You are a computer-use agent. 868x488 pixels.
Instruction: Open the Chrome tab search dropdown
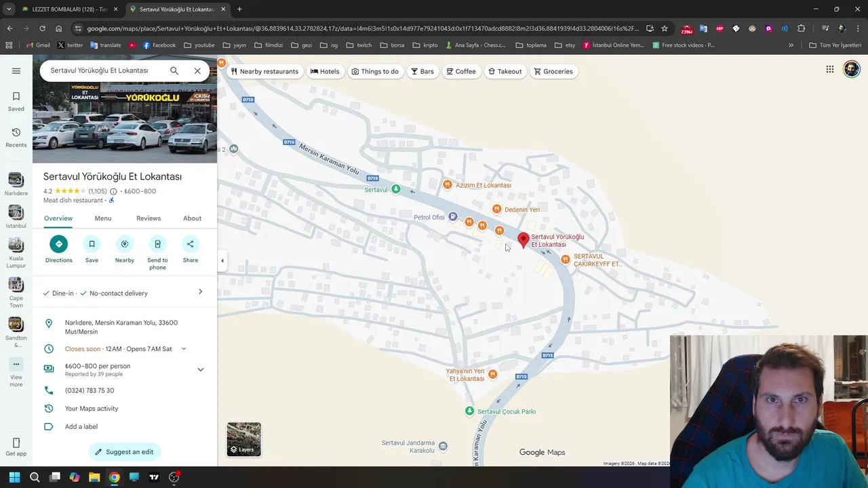point(9,9)
